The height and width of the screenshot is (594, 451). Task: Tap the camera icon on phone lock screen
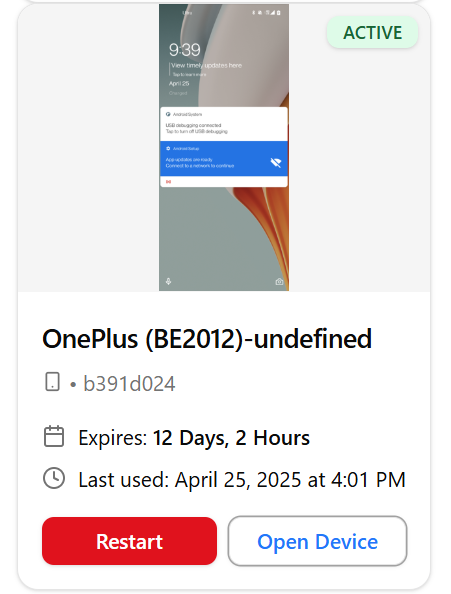point(279,281)
